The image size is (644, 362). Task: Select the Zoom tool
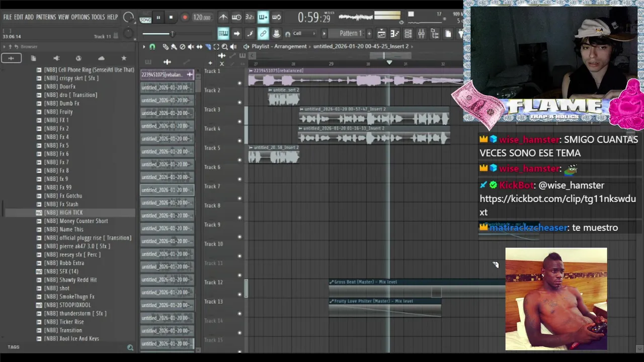[225, 47]
